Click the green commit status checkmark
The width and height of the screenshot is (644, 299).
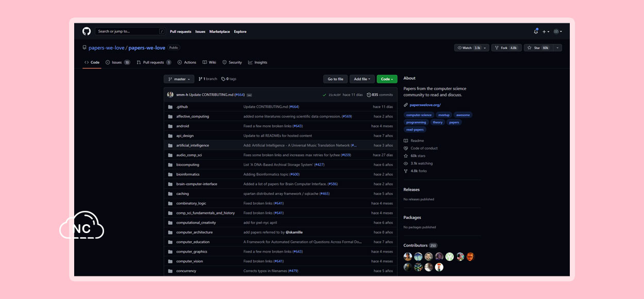tap(324, 95)
